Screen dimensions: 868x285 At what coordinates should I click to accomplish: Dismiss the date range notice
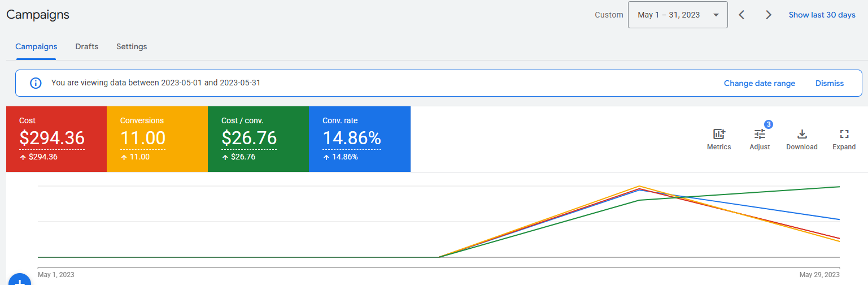click(x=830, y=83)
